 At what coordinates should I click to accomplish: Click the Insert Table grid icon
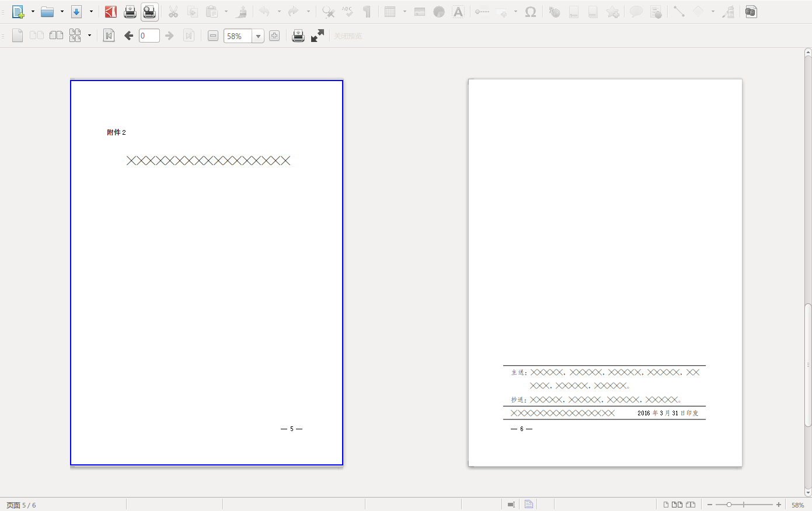(391, 12)
